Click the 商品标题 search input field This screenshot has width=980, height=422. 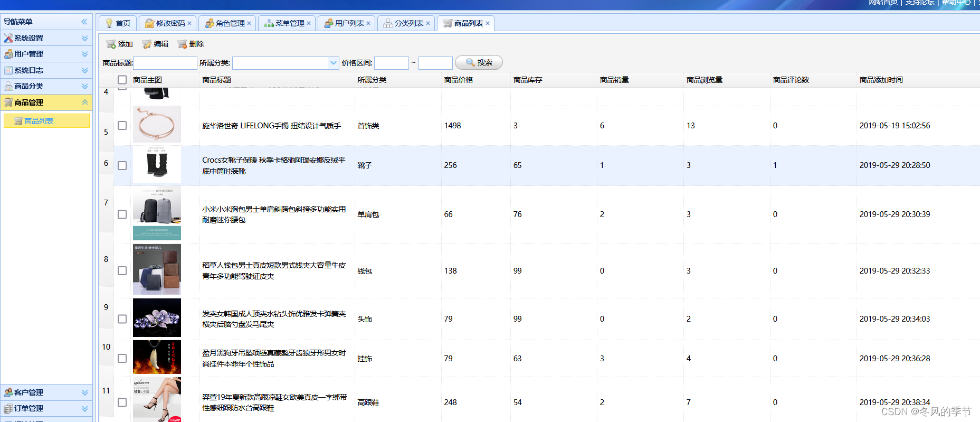[x=165, y=63]
